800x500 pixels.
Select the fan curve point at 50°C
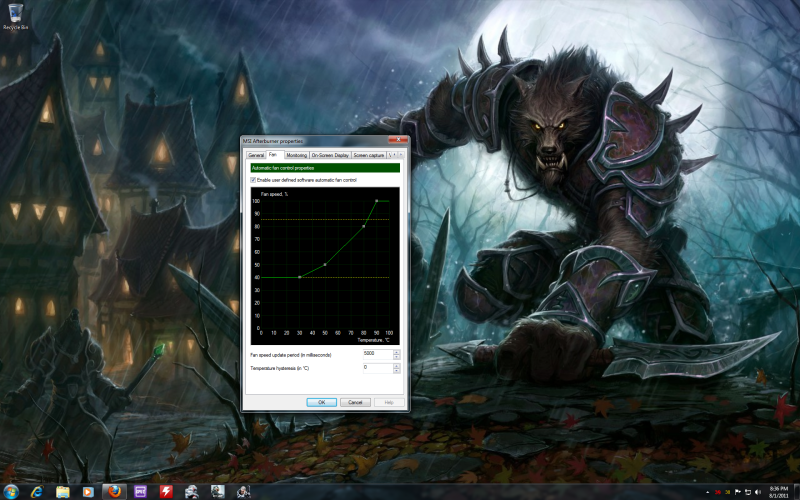point(326,264)
